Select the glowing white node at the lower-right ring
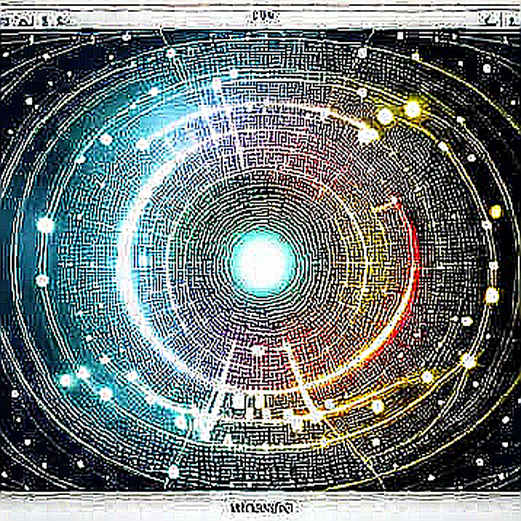Screen dimensions: 521x521 click(468, 361)
